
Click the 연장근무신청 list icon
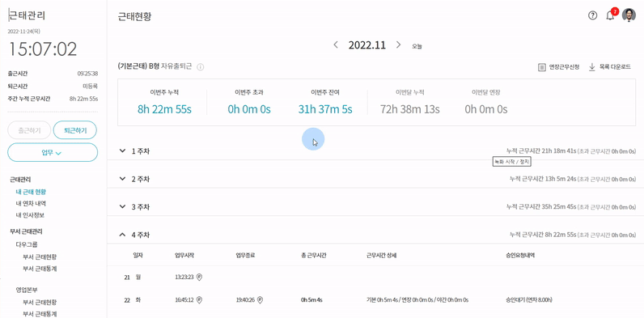click(x=542, y=67)
